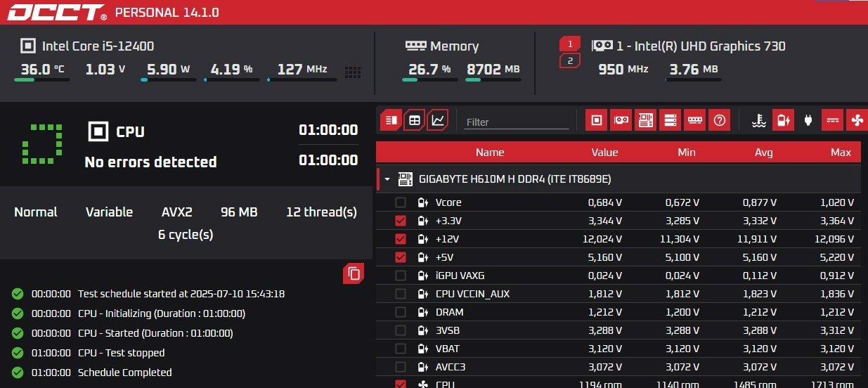Click the Memory module icon in the header
The width and height of the screenshot is (868, 388).
[416, 46]
